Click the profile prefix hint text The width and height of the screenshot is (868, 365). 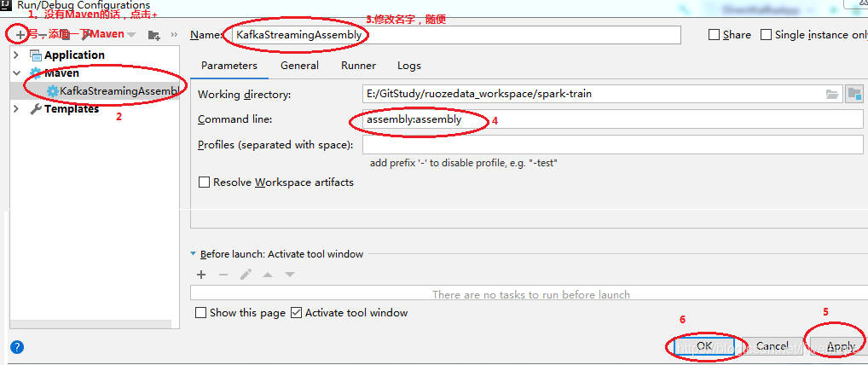point(463,164)
